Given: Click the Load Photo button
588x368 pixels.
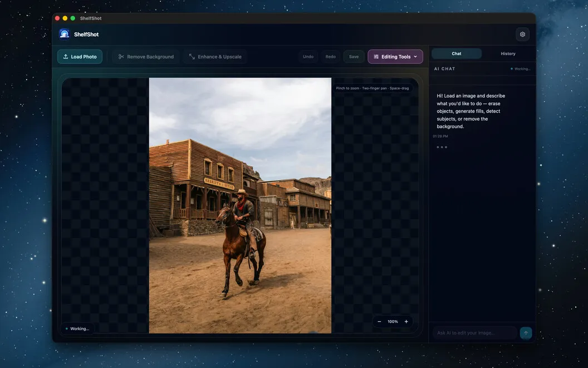Looking at the screenshot, I should (x=80, y=57).
